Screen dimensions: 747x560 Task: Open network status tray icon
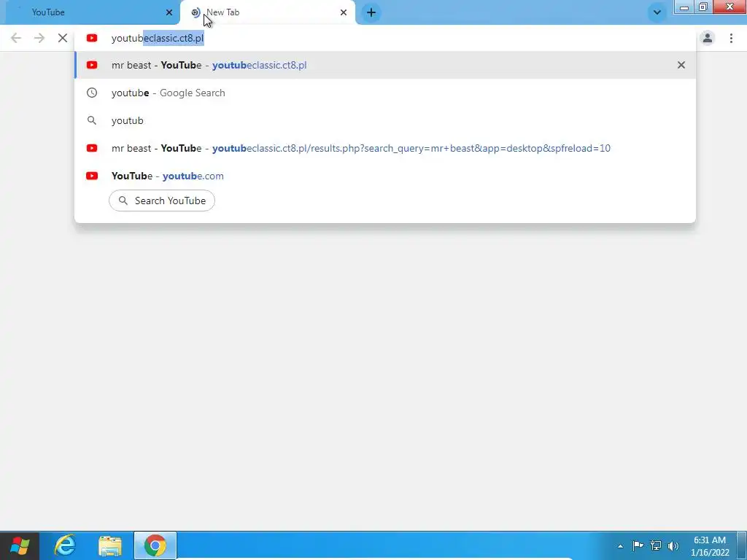tap(656, 545)
